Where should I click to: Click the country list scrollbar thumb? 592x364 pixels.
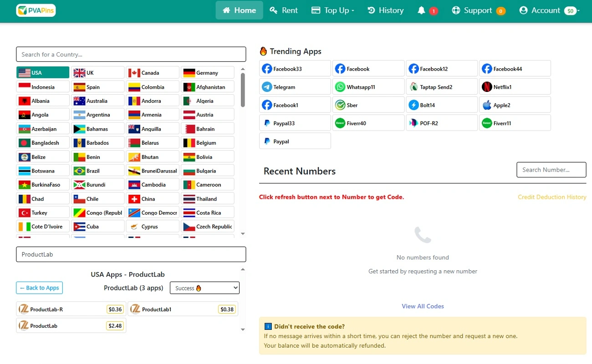[243, 90]
